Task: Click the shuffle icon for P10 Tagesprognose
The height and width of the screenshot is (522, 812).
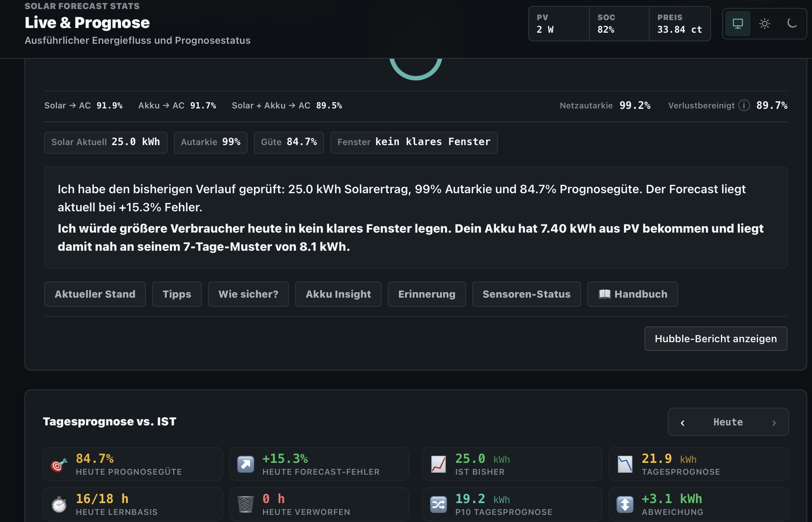Action: [438, 505]
